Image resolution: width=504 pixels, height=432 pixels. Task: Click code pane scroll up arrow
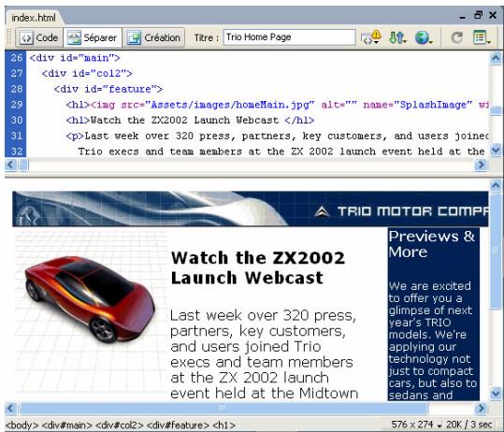click(x=496, y=58)
